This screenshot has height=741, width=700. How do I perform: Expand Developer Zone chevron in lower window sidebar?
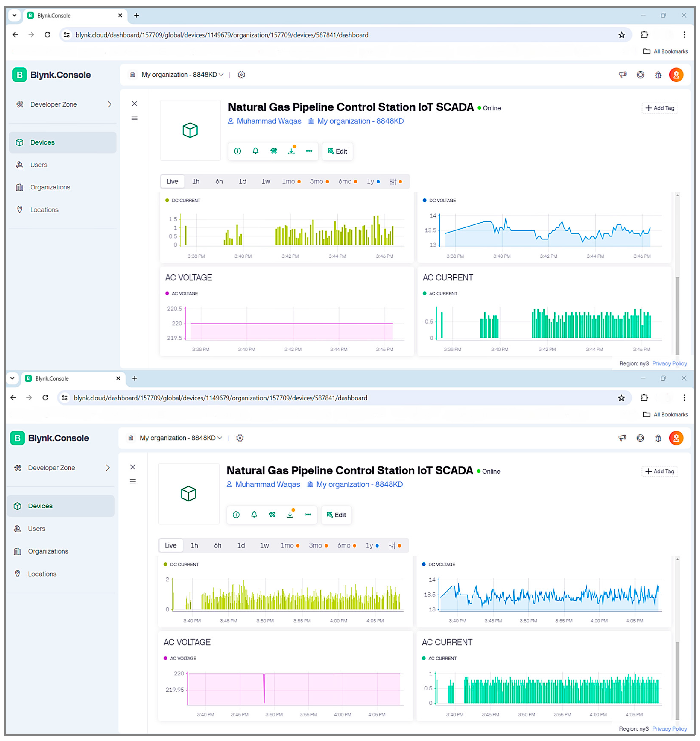click(x=108, y=467)
